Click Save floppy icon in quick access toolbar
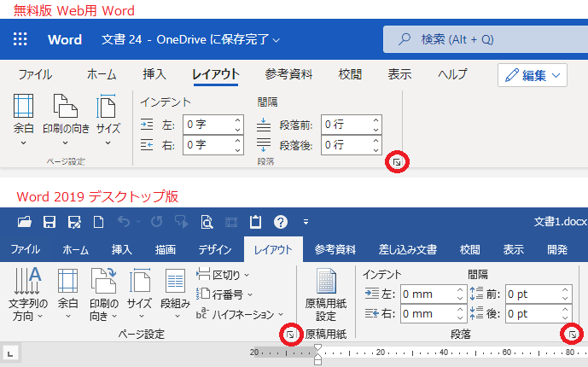This screenshot has width=588, height=367. point(49,222)
